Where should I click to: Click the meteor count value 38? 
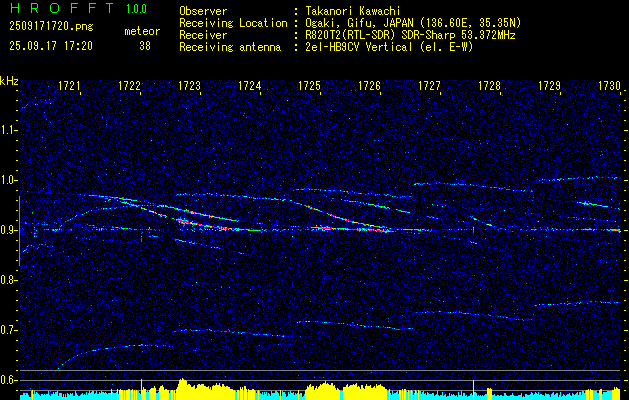[145, 46]
